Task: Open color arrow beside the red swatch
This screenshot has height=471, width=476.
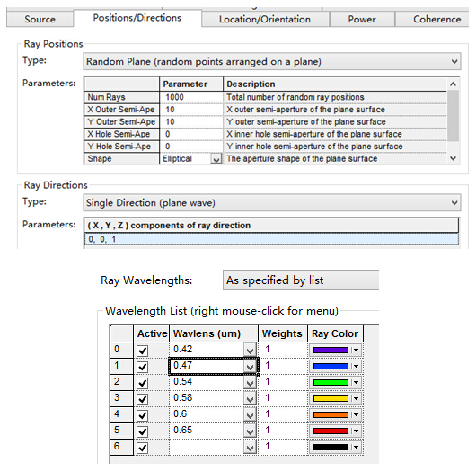Action: (356, 431)
